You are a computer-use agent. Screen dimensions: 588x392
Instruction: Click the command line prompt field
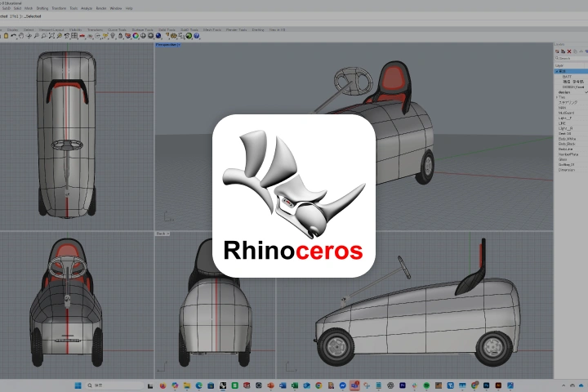(294, 16)
